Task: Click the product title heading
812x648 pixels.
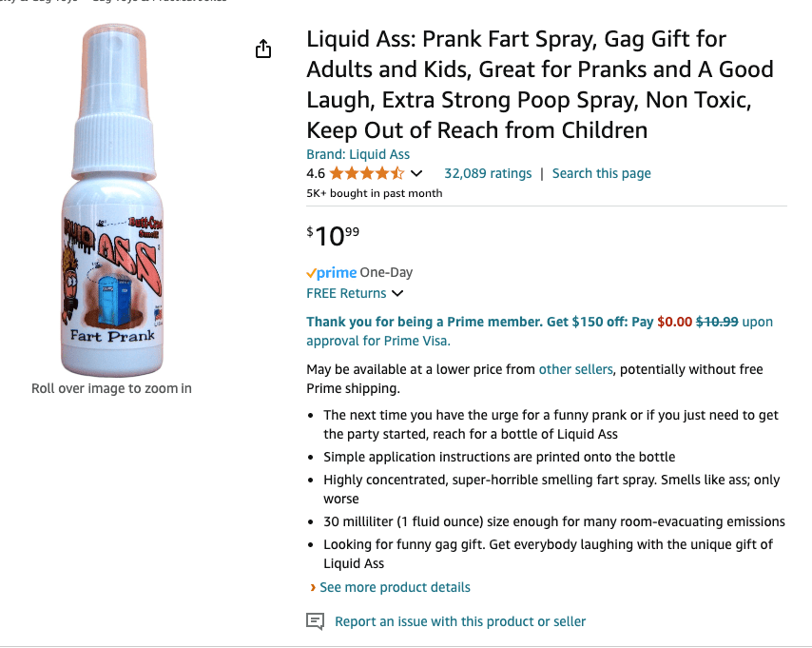Action: [539, 85]
